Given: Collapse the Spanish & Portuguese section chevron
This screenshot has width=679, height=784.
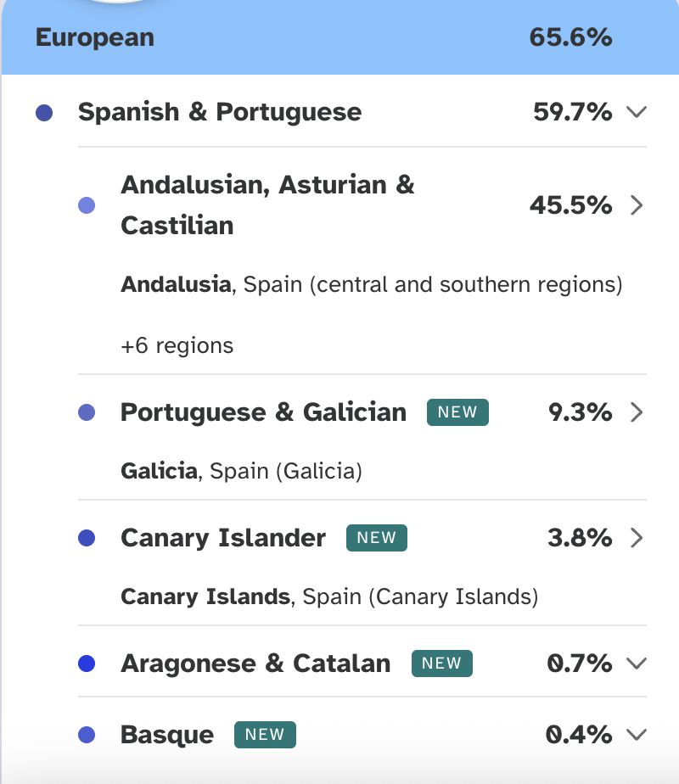Looking at the screenshot, I should [x=637, y=112].
